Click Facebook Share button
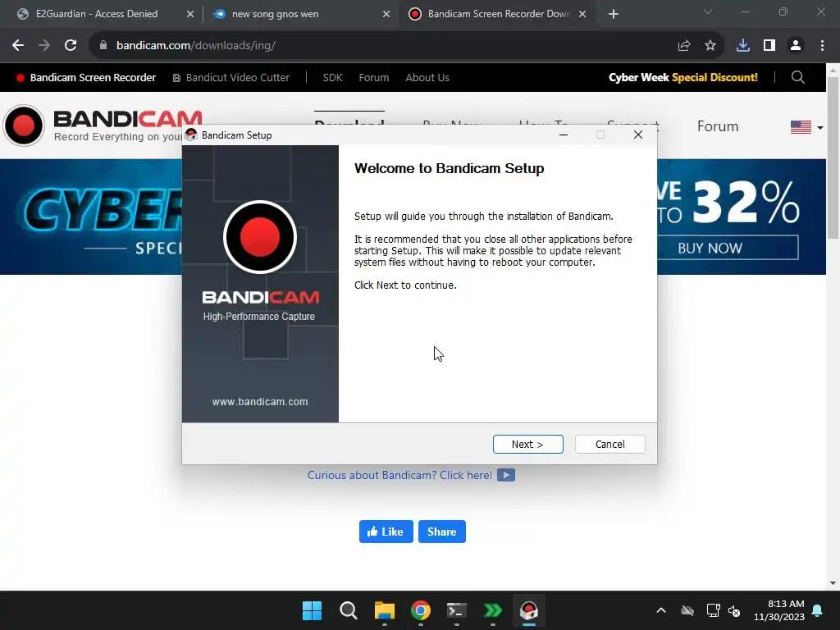The height and width of the screenshot is (630, 840). click(441, 532)
